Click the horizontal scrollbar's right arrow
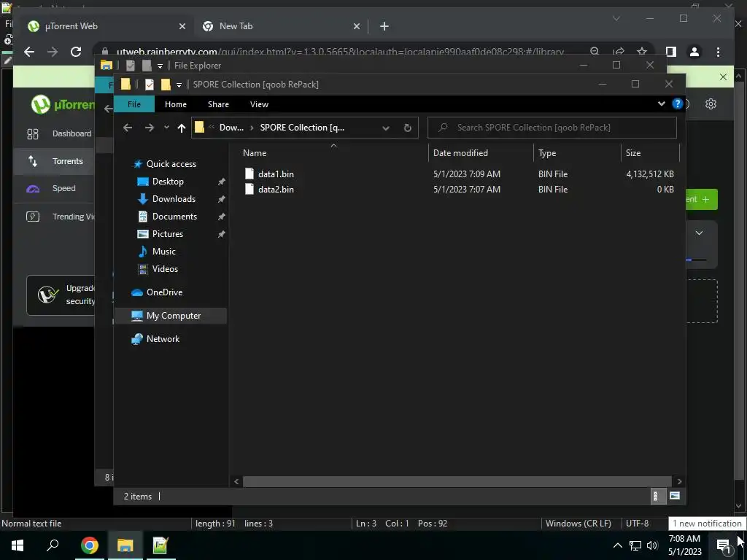Screen dimensions: 747x560 (x=679, y=481)
